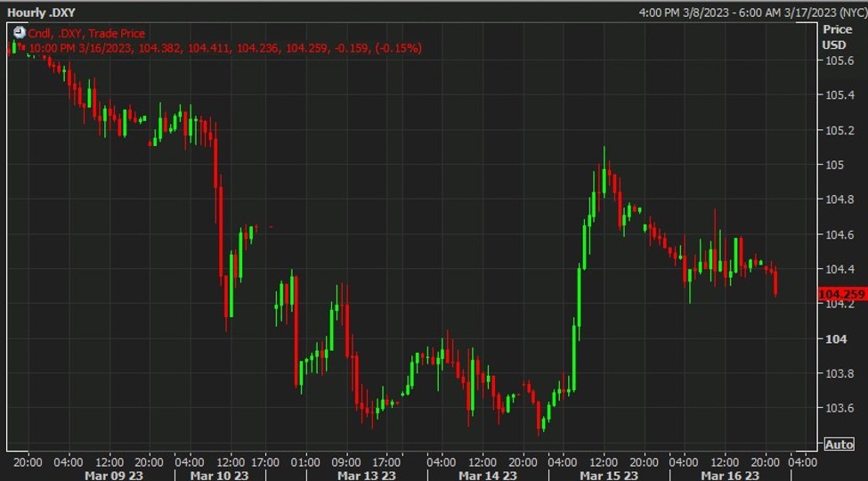This screenshot has width=868, height=481.
Task: Click the 10:00 PM 3/16/2023 timestamp in the legend
Action: [81, 49]
